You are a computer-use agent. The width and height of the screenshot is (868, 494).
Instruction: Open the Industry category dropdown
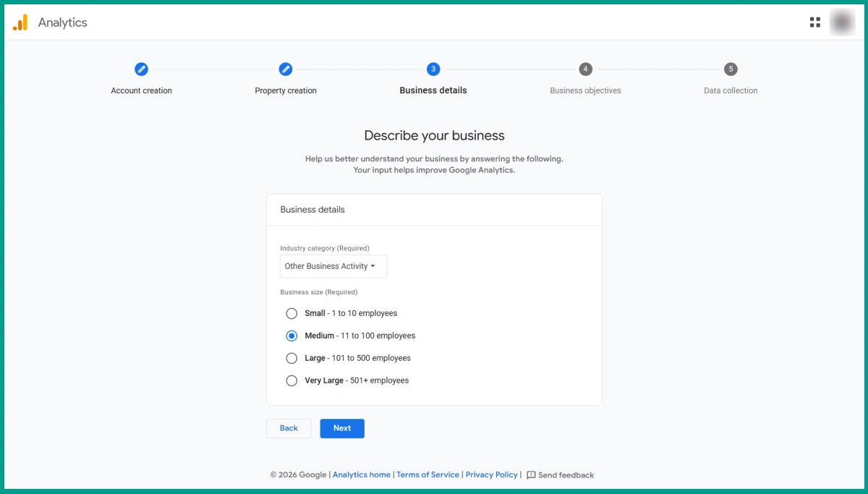pos(333,266)
